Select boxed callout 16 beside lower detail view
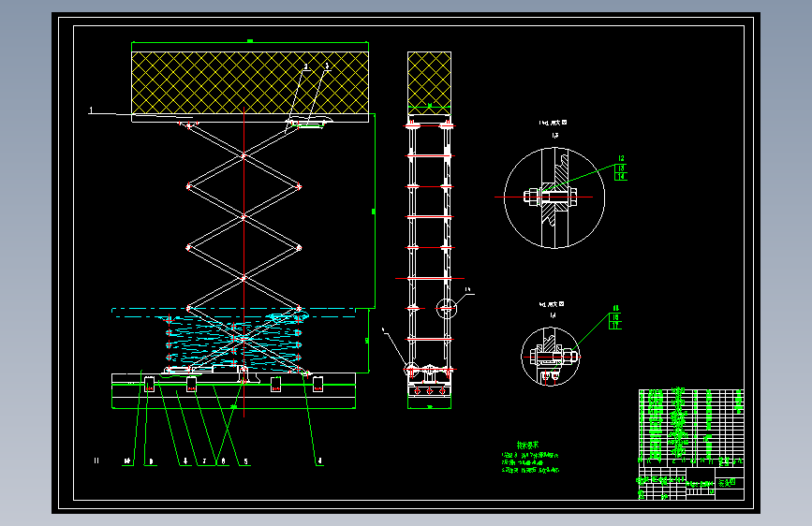812x526 pixels. coord(615,317)
